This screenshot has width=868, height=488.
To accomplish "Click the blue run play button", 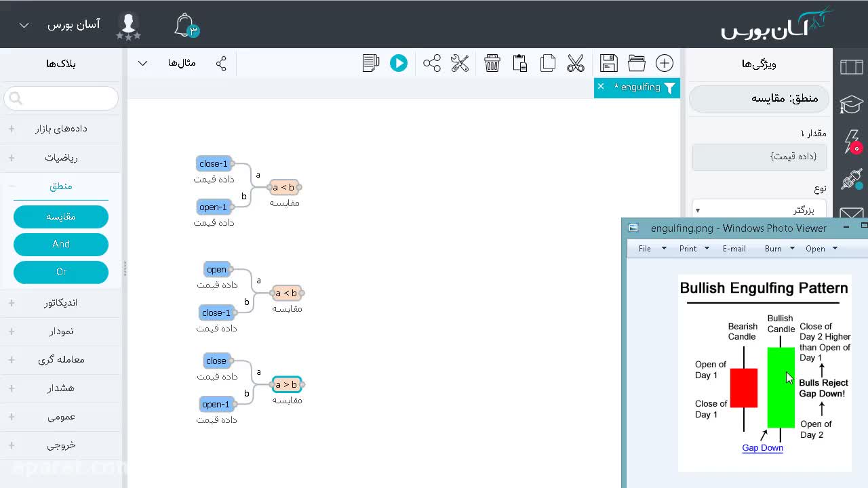I will pyautogui.click(x=399, y=63).
